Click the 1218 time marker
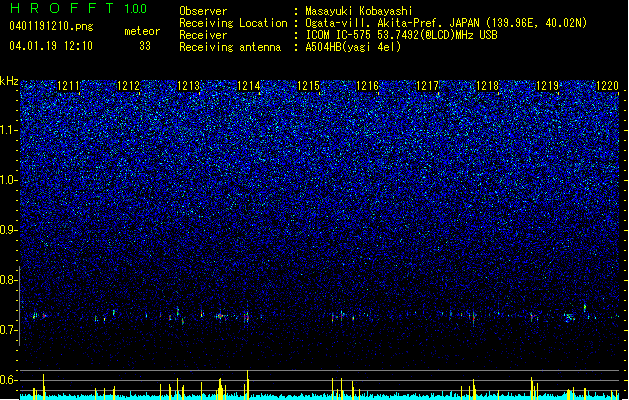 coord(487,86)
